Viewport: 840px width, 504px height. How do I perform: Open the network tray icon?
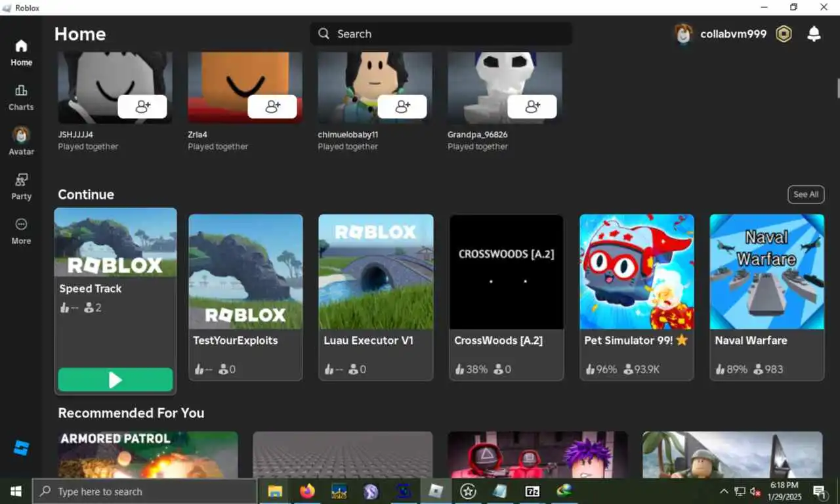(740, 491)
